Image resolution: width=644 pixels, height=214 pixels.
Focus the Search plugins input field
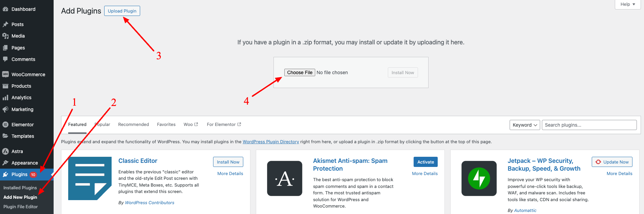click(x=589, y=125)
